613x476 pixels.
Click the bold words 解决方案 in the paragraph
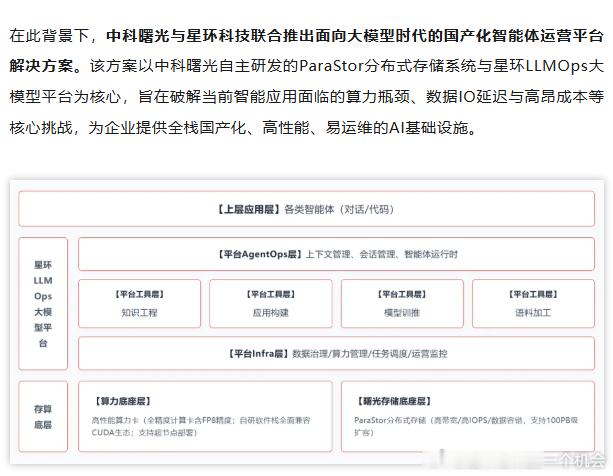pyautogui.click(x=41, y=66)
